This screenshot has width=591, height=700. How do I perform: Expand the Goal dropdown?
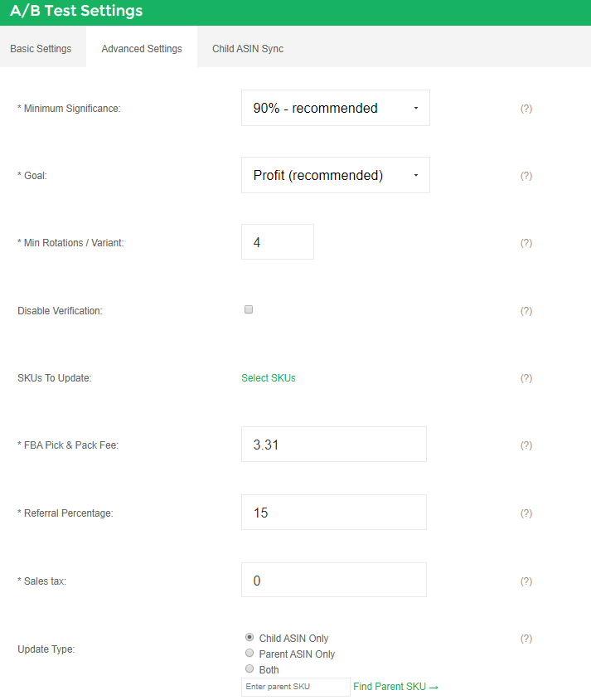[x=336, y=175]
